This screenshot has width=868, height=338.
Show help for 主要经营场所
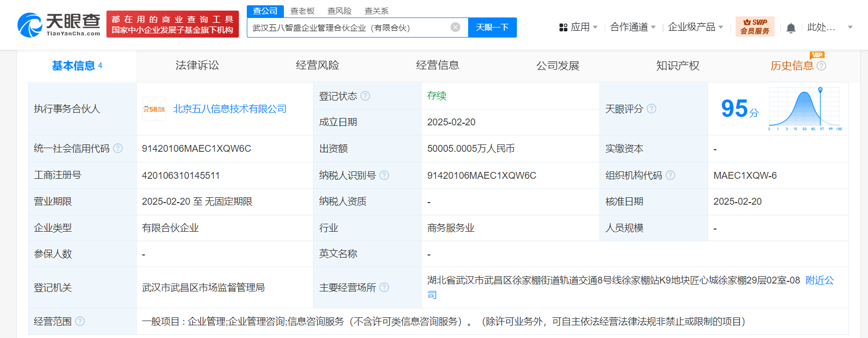[384, 287]
